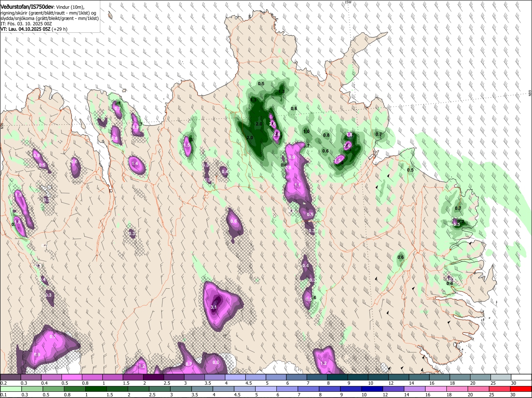Select the red swatch labeled 30 in lower legend
The height and width of the screenshot is (398, 532).
click(521, 389)
